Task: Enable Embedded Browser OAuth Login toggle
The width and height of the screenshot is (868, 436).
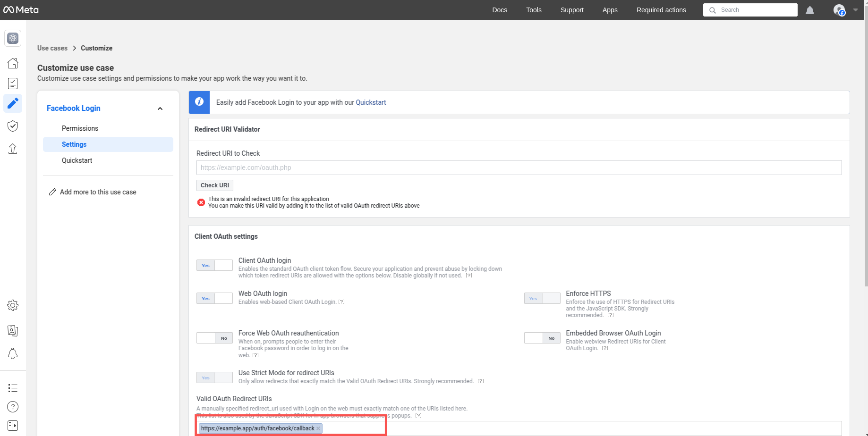Action: (542, 338)
